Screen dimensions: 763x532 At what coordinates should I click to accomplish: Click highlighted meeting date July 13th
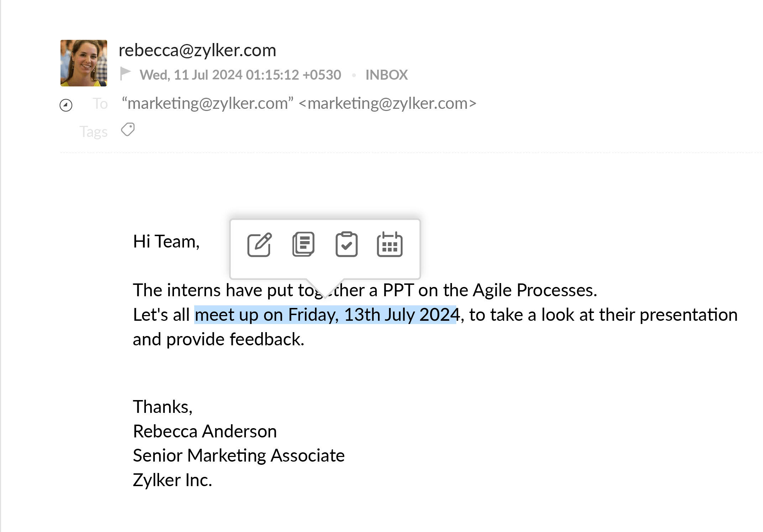(x=326, y=315)
